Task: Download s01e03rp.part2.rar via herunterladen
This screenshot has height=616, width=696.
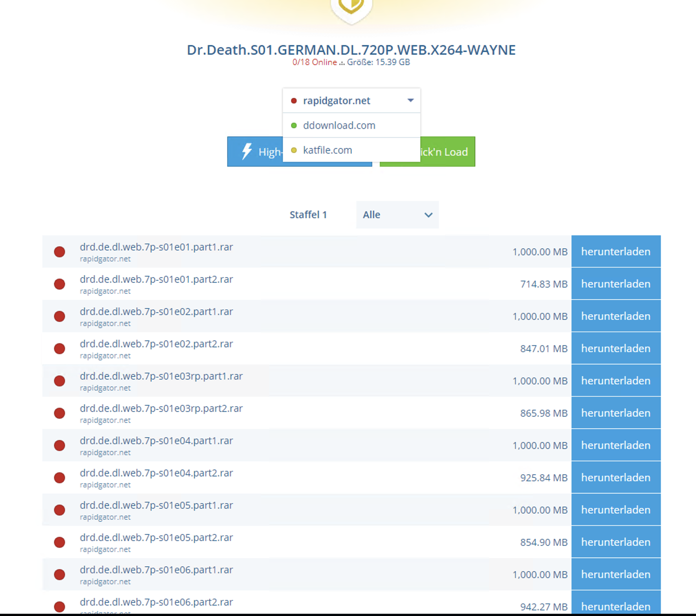Action: (616, 413)
